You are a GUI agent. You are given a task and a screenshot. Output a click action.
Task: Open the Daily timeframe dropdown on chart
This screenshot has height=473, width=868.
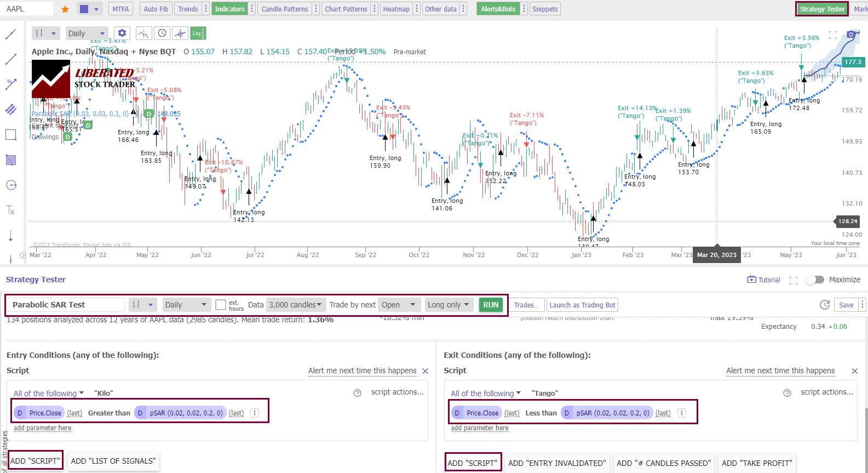click(86, 33)
